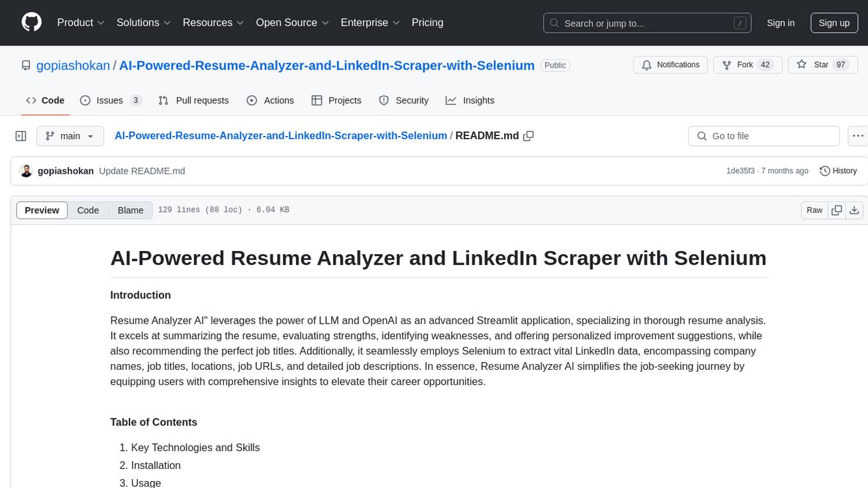Viewport: 868px width, 488px height.
Task: Switch to Preview view
Action: click(42, 210)
